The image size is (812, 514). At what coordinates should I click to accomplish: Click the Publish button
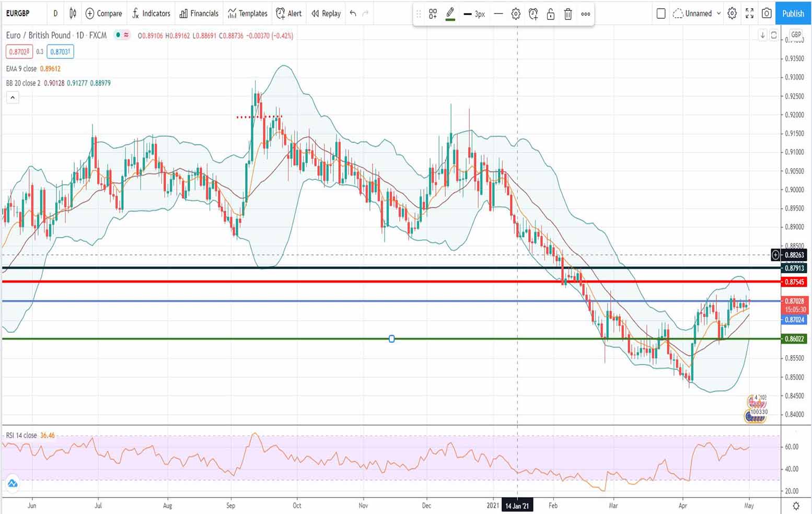793,13
